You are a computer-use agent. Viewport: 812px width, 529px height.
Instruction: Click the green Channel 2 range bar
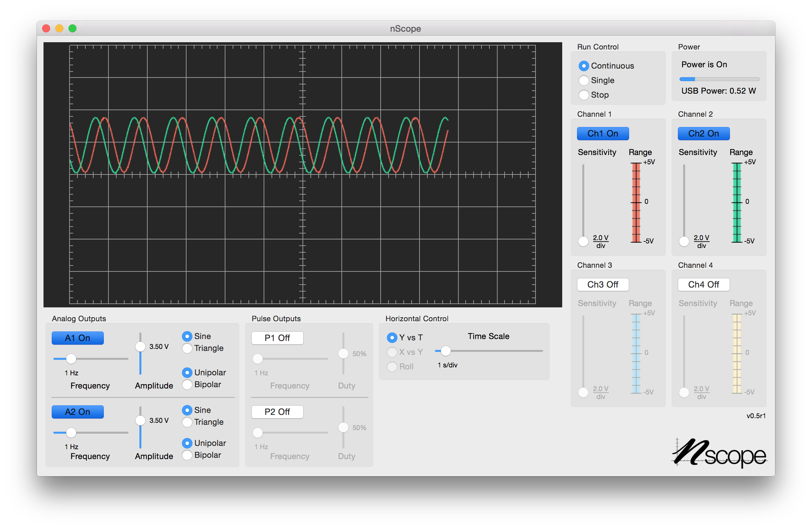coord(737,202)
